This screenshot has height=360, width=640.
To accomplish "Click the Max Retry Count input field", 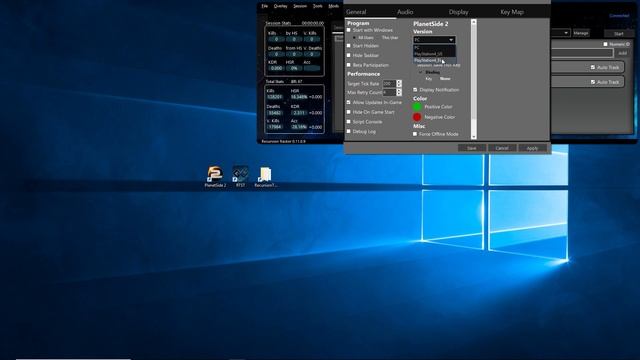I will [389, 93].
